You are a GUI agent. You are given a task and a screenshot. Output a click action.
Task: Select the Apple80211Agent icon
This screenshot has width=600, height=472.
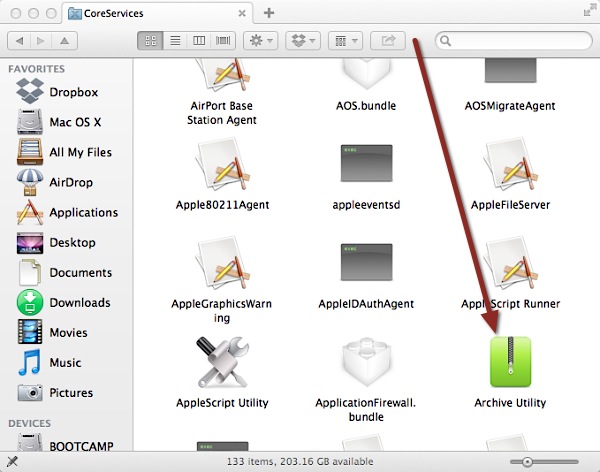(x=222, y=163)
